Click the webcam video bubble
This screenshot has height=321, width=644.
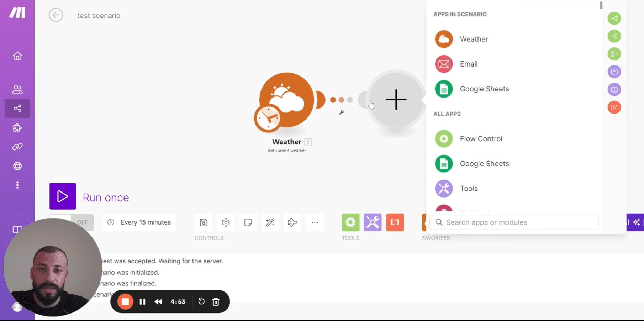[53, 267]
